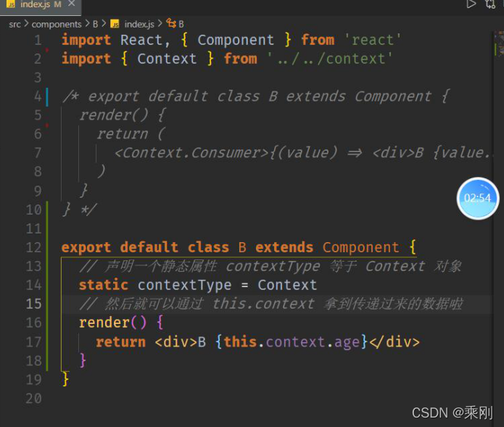Click line number 1 in gutter
This screenshot has width=504, height=427.
tap(38, 41)
